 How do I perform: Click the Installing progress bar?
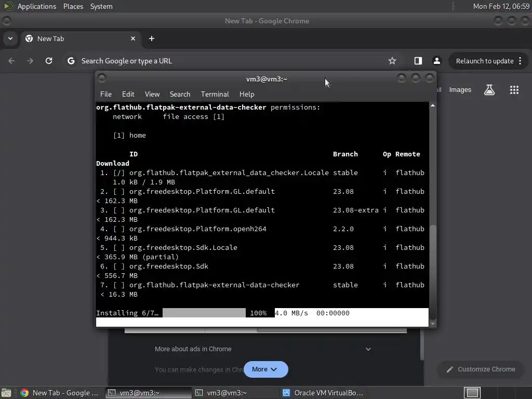point(204,313)
